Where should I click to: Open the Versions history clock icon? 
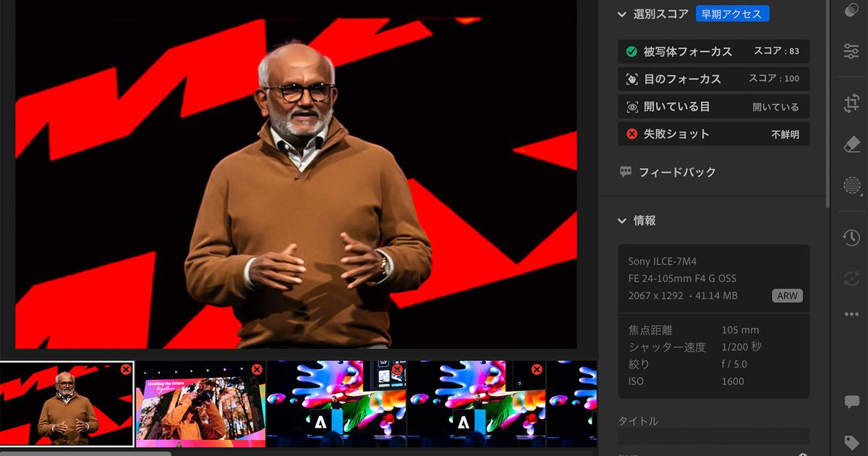(851, 237)
